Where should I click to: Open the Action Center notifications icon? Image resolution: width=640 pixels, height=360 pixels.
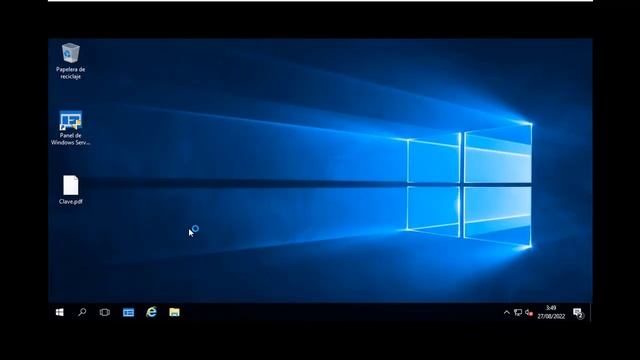tap(578, 313)
